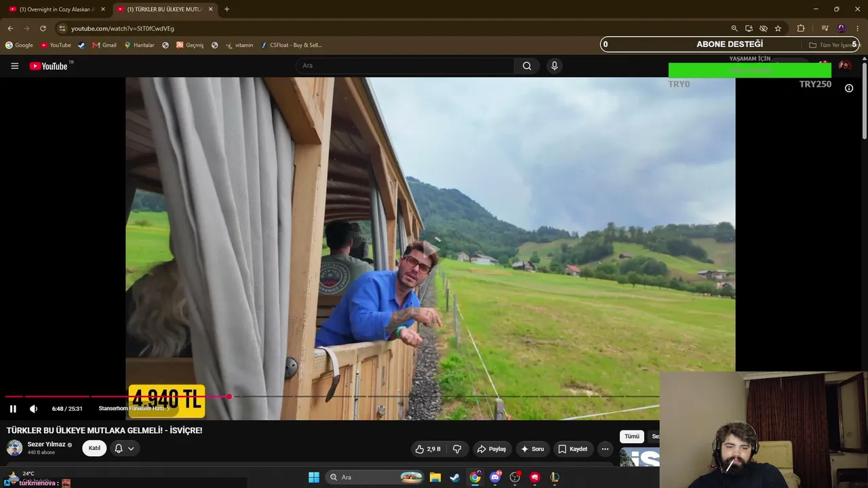This screenshot has height=488, width=868.
Task: Open the Sezer Yılmaz channel name link
Action: (x=46, y=445)
